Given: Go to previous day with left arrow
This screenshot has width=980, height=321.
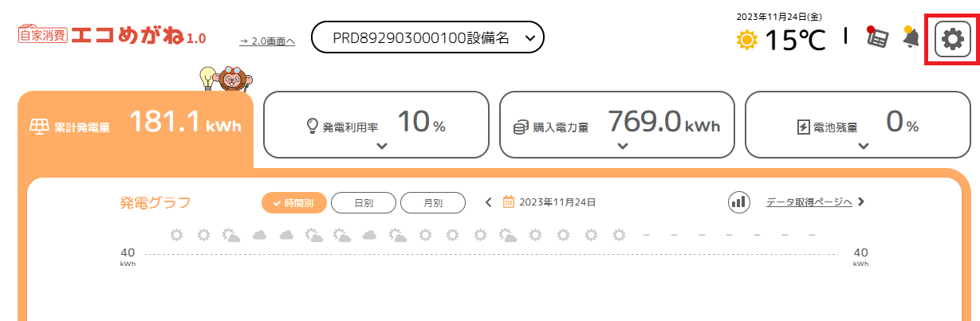Looking at the screenshot, I should click(489, 202).
